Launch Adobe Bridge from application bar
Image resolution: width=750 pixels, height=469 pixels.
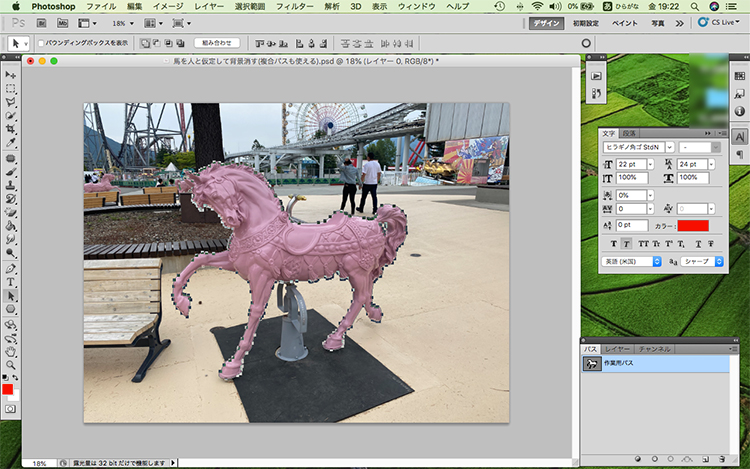point(42,23)
